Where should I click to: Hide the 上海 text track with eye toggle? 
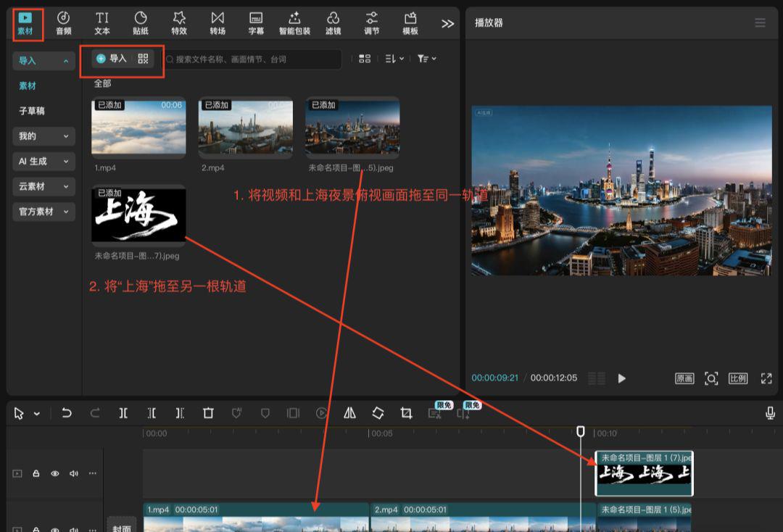55,473
